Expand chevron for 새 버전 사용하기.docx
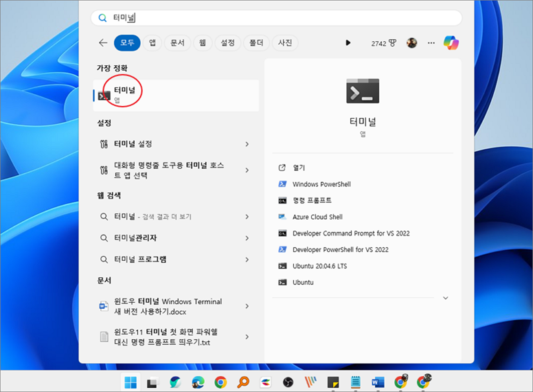The width and height of the screenshot is (533, 392). (247, 306)
